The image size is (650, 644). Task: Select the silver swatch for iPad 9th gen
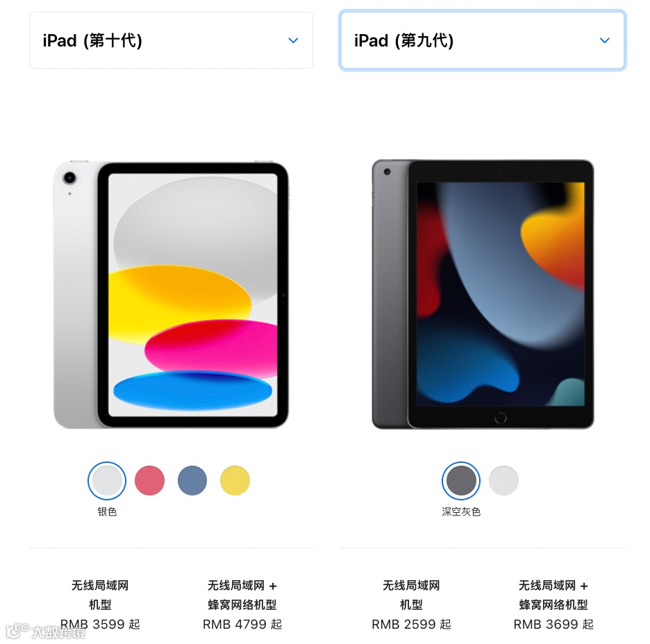(x=503, y=480)
